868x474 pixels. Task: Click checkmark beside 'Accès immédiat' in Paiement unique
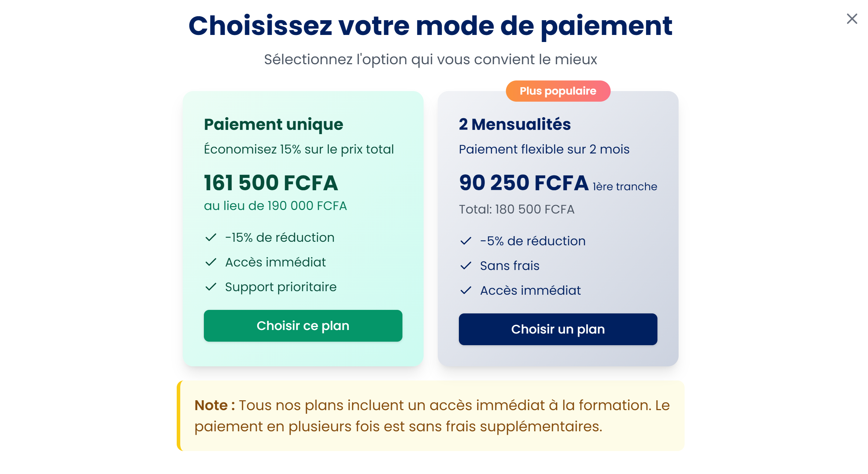(x=211, y=262)
